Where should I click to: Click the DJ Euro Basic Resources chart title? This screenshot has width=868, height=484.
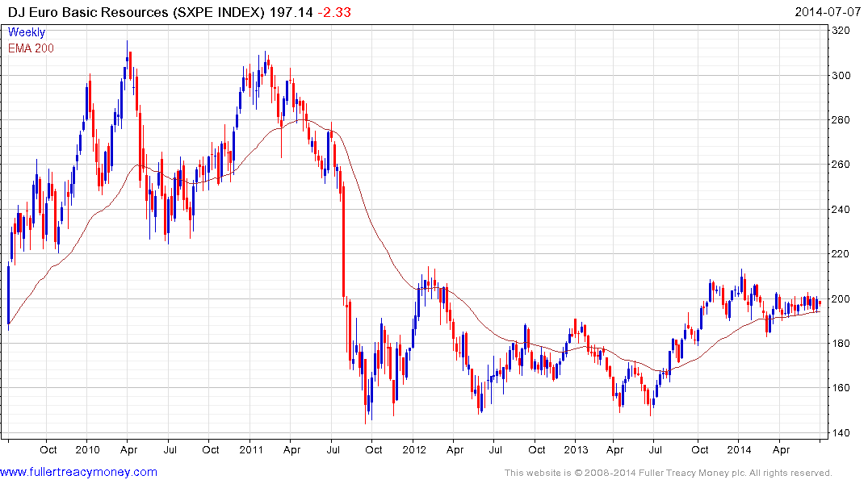click(x=136, y=12)
